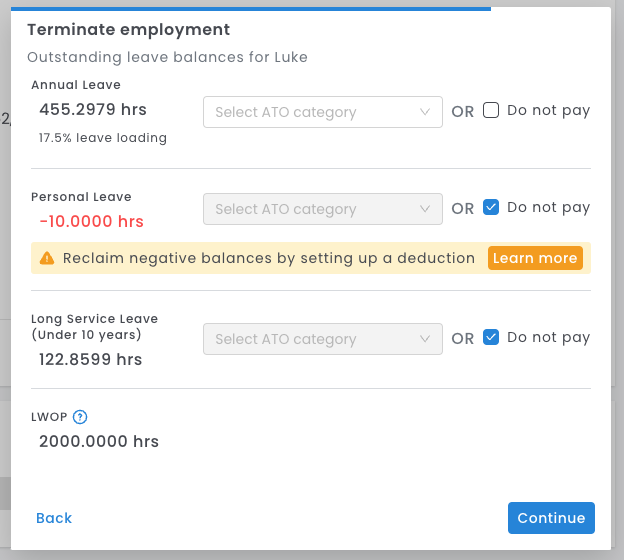The image size is (624, 560).
Task: Click the red -10.0000 hrs balance
Action: click(x=91, y=221)
